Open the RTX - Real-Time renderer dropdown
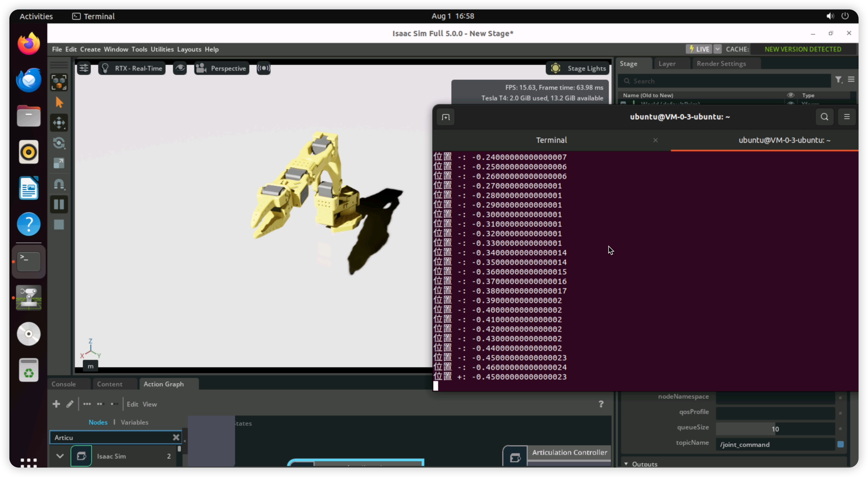Image resolution: width=868 pixels, height=477 pixels. [x=132, y=68]
